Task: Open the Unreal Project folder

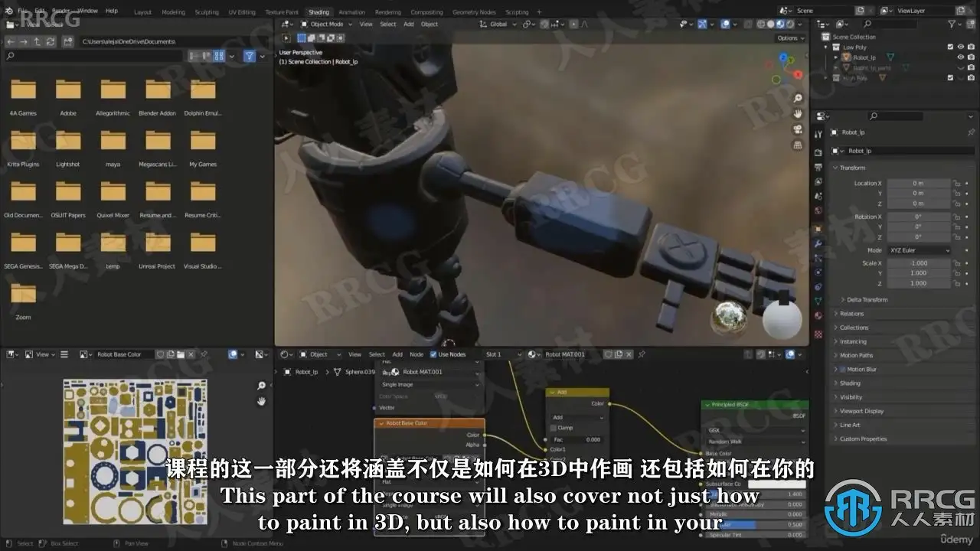Action: tap(158, 250)
